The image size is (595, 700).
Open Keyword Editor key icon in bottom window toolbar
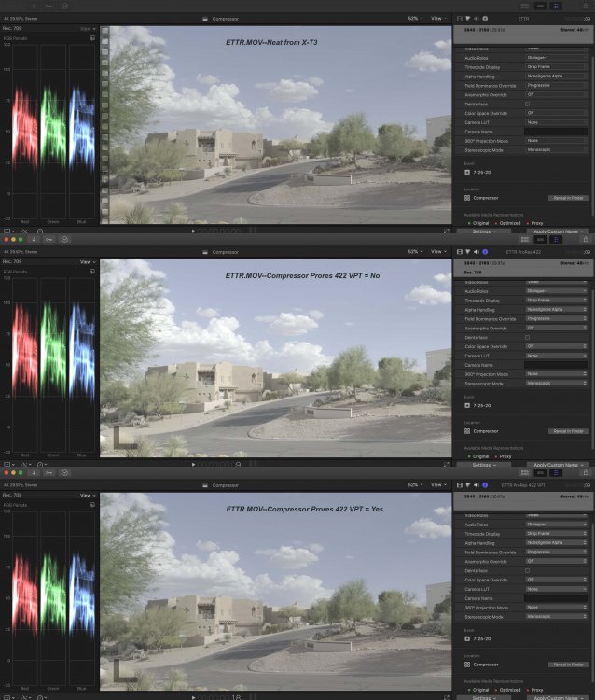tap(48, 473)
